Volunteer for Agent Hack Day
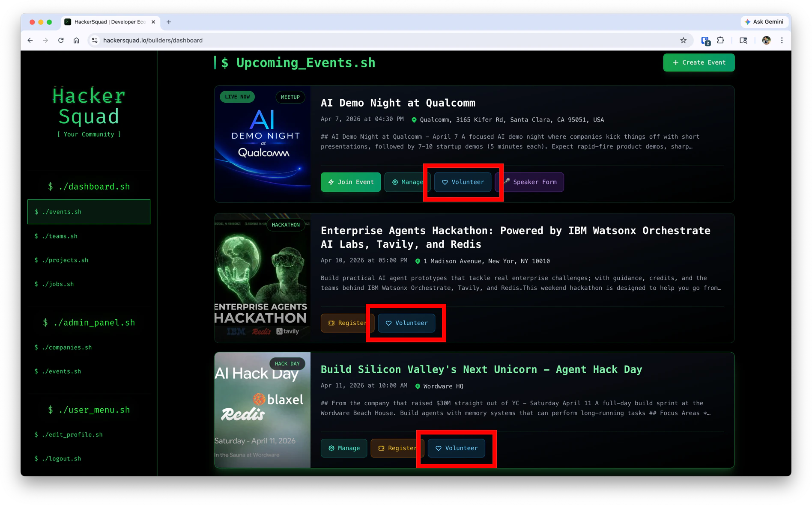This screenshot has height=505, width=812. 457,448
